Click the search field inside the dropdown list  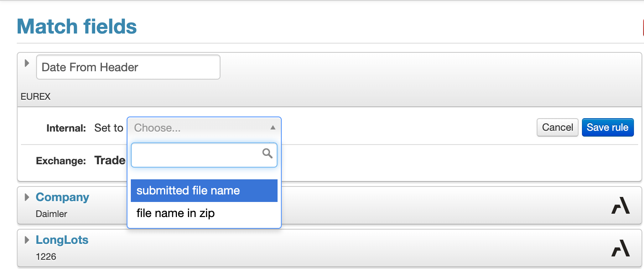(x=204, y=155)
